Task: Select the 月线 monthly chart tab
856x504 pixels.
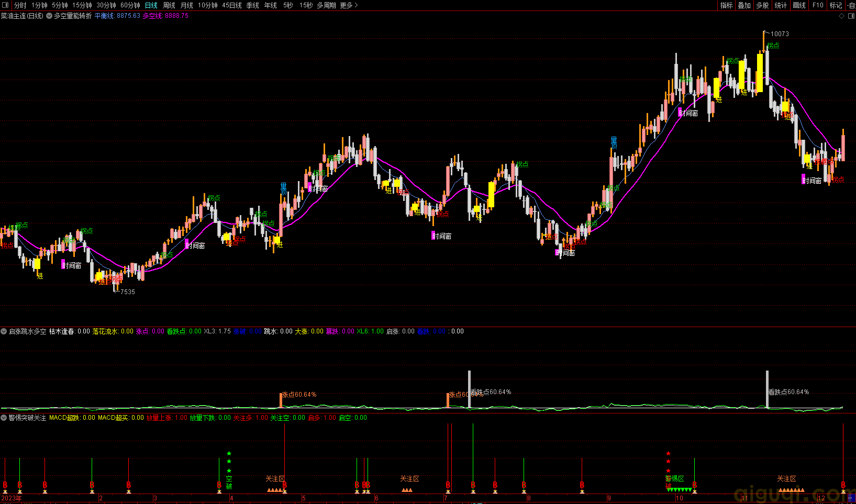Action: tap(187, 5)
